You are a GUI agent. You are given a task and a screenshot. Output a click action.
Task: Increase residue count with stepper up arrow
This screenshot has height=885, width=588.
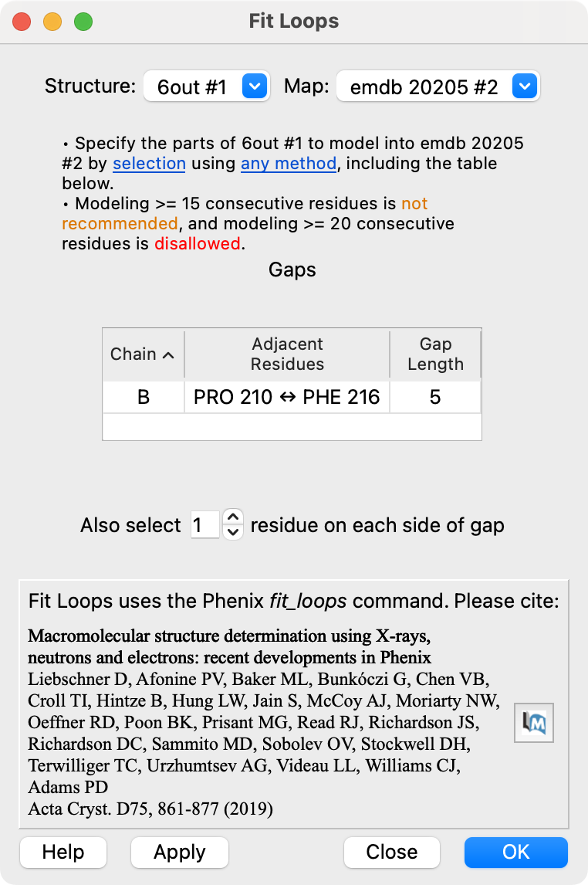point(233,518)
